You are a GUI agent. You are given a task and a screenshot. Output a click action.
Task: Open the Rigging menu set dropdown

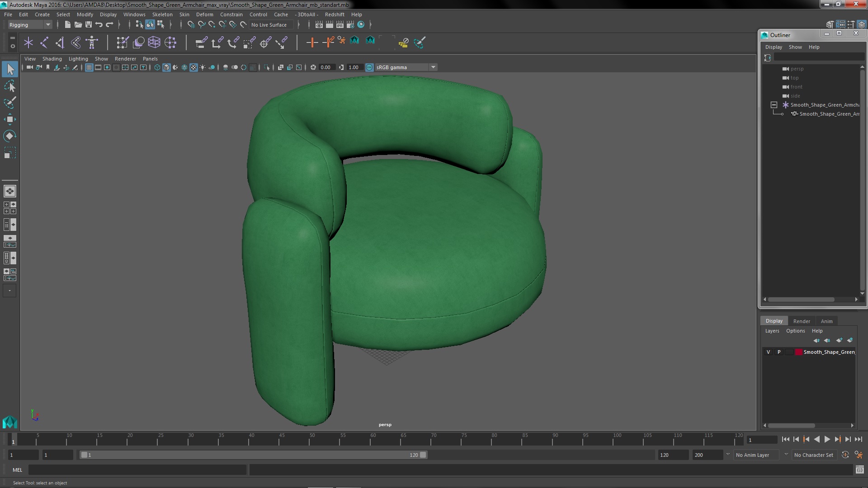tap(30, 24)
